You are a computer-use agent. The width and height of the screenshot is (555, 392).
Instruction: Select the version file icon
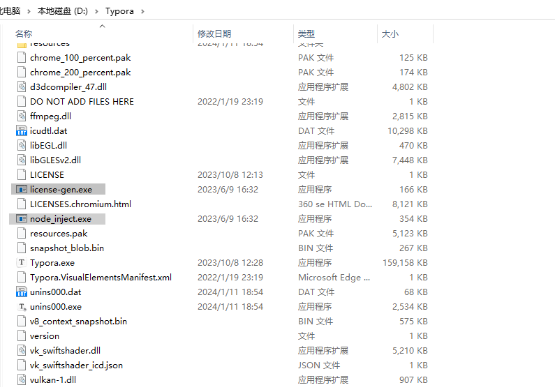pyautogui.click(x=22, y=336)
